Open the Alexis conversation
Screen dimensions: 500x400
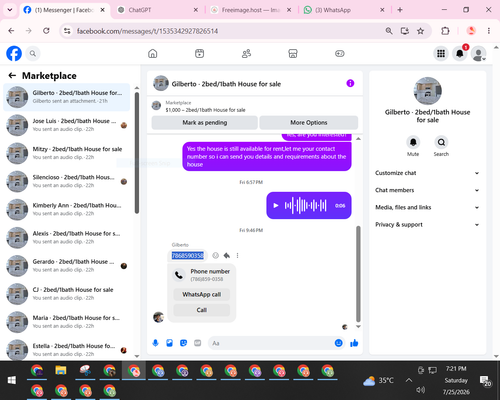(x=67, y=238)
